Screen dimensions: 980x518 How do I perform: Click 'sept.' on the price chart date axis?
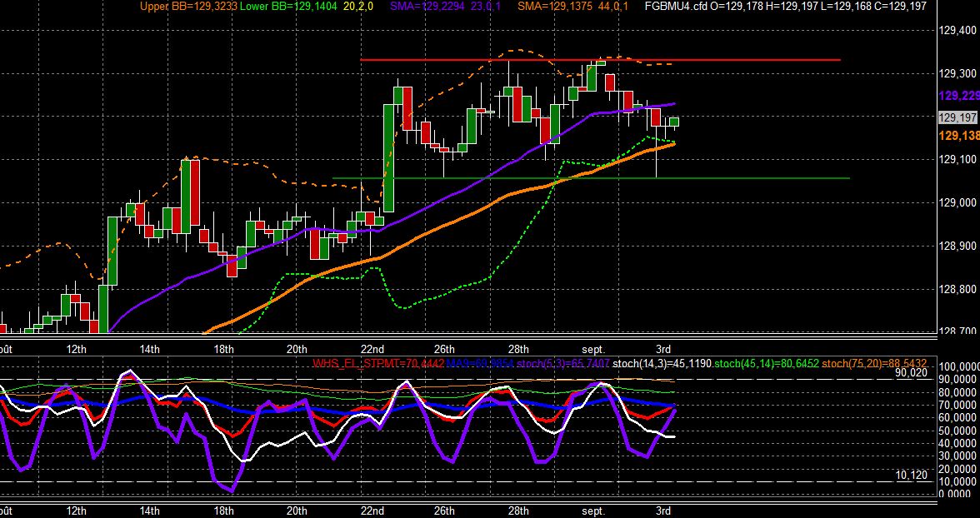(x=593, y=349)
